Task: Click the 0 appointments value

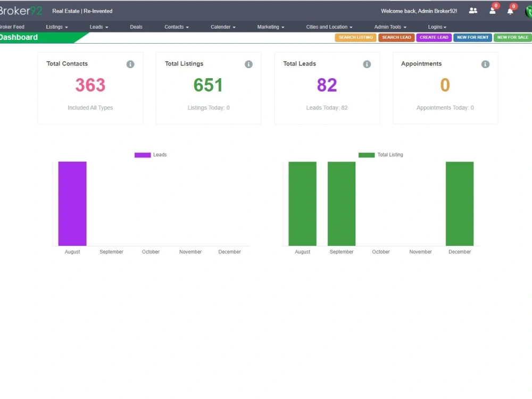Action: [x=445, y=85]
